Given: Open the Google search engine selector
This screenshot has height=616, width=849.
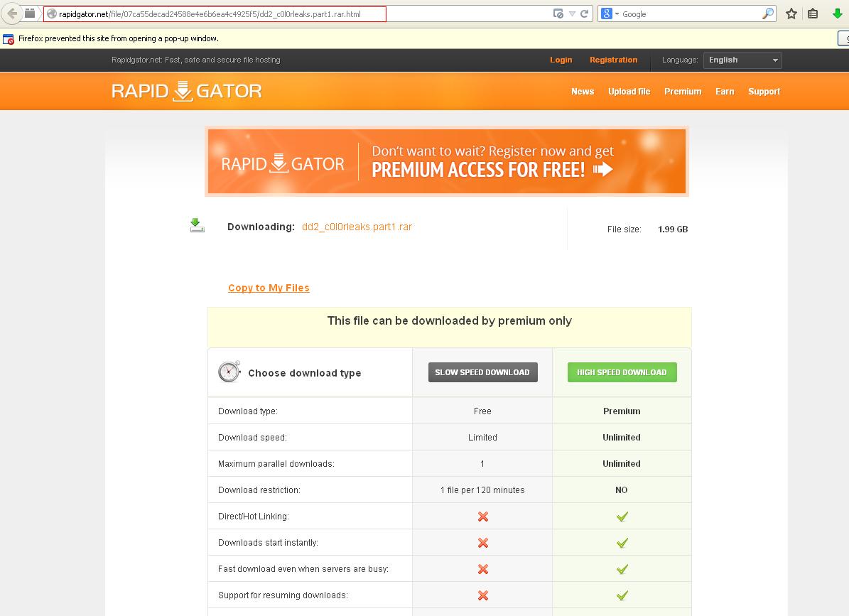Looking at the screenshot, I should pos(610,14).
